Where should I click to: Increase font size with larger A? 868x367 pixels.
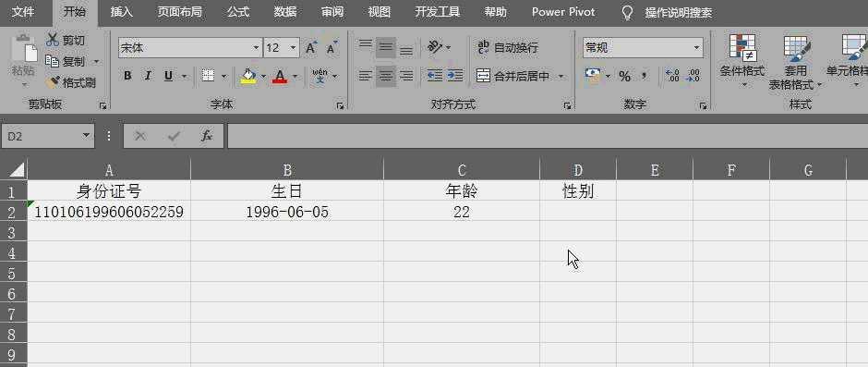[311, 48]
